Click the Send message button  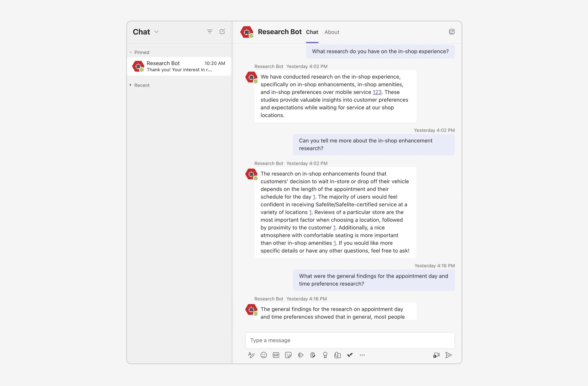(449, 355)
